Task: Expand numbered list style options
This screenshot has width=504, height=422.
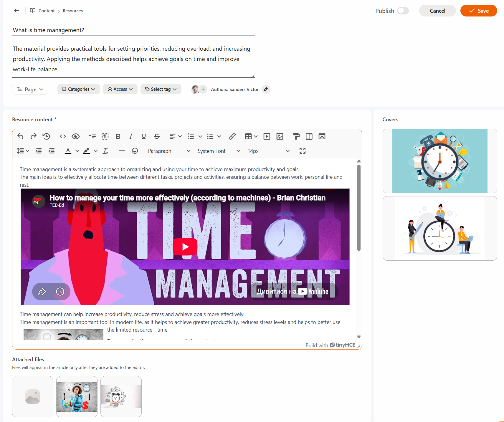Action: (200, 136)
